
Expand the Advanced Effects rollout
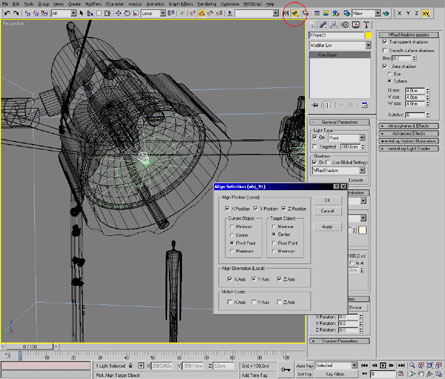(x=409, y=133)
